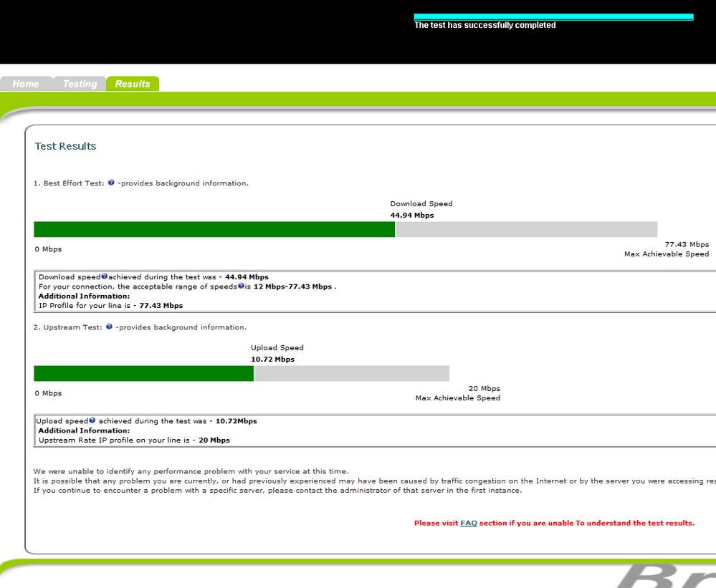The image size is (716, 588).
Task: Click the 44.94 Mbps download speed label
Action: tap(412, 216)
